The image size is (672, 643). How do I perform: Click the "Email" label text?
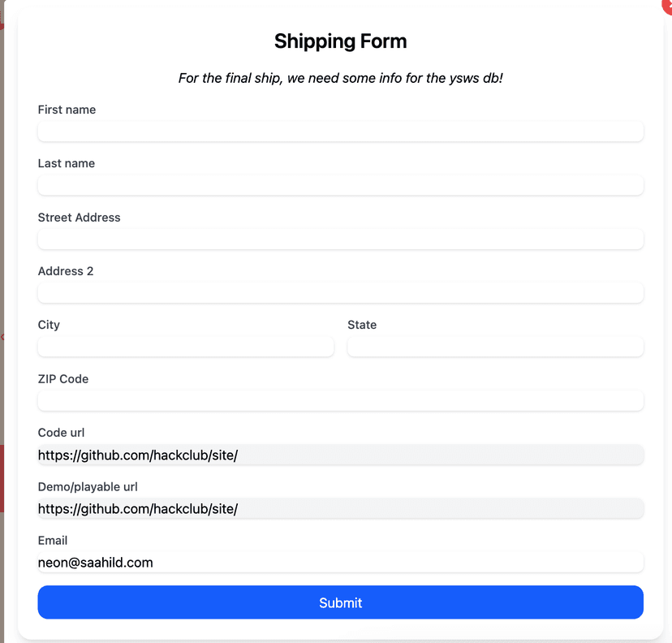(53, 541)
